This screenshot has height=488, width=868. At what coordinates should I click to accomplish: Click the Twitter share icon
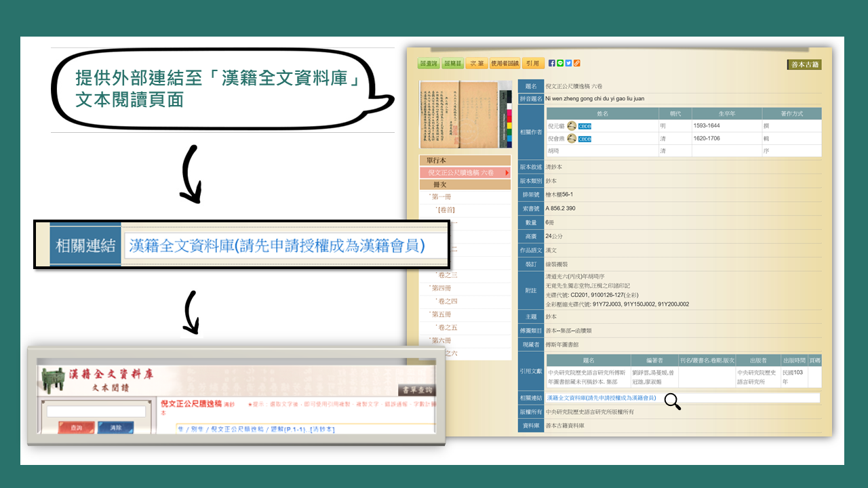click(x=568, y=64)
